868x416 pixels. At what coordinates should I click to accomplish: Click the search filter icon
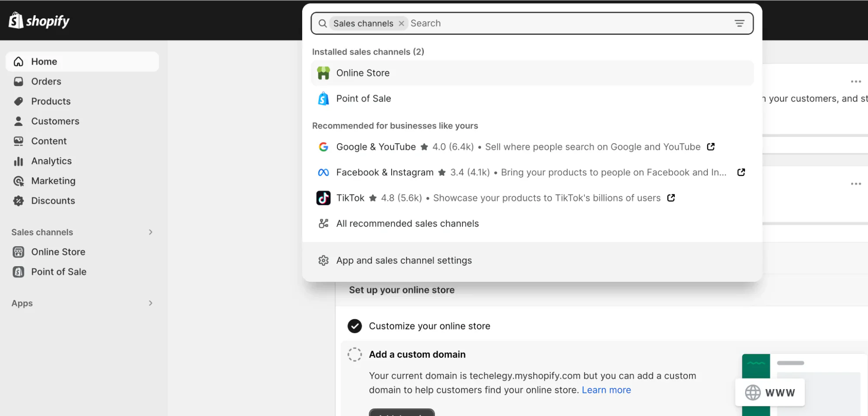739,23
